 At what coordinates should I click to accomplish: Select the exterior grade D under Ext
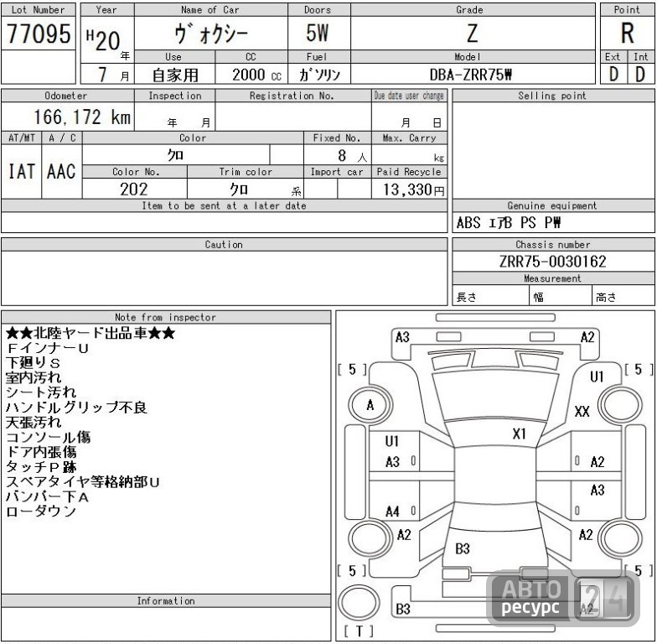613,75
